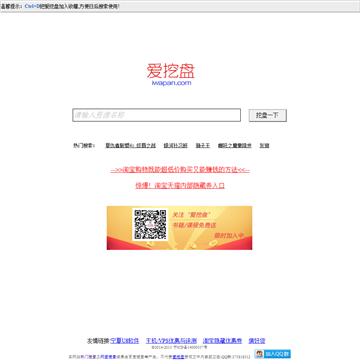Open the 爱挖盘 link in the footer disclaimer
360x360 pixels.
pyautogui.click(x=178, y=357)
